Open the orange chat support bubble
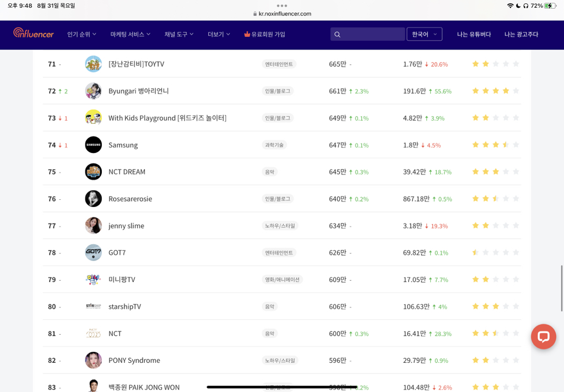The width and height of the screenshot is (564, 392). 543,336
